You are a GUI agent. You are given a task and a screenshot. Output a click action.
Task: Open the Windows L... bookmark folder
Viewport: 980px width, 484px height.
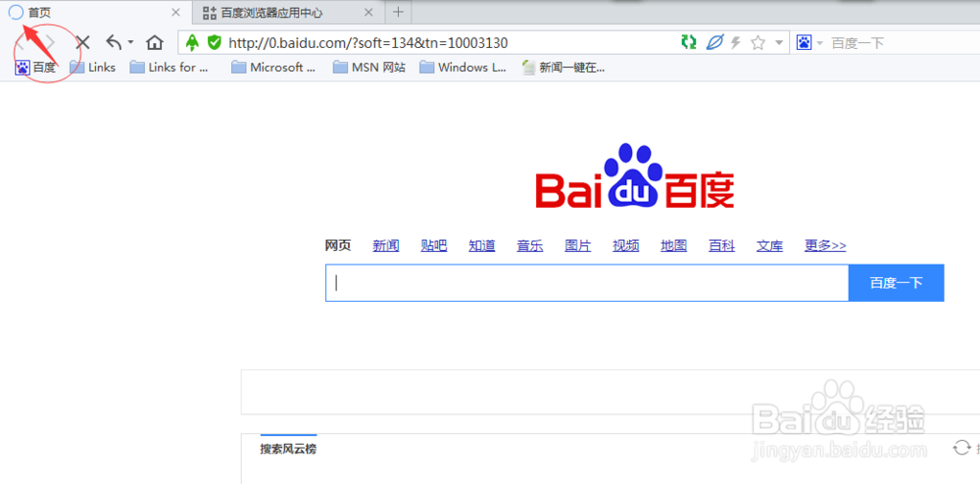[464, 68]
